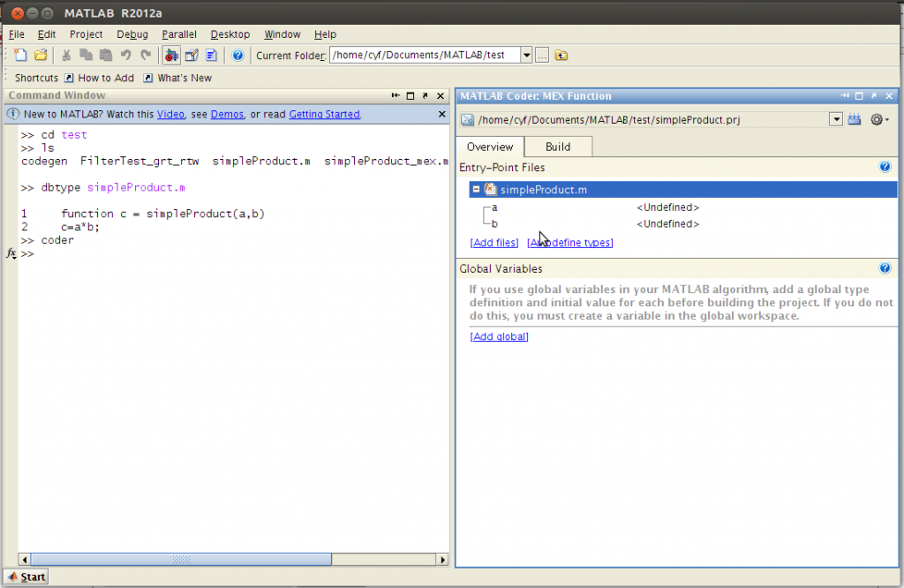
Task: Open the project path dropdown in MATLAB Coder
Action: click(835, 119)
